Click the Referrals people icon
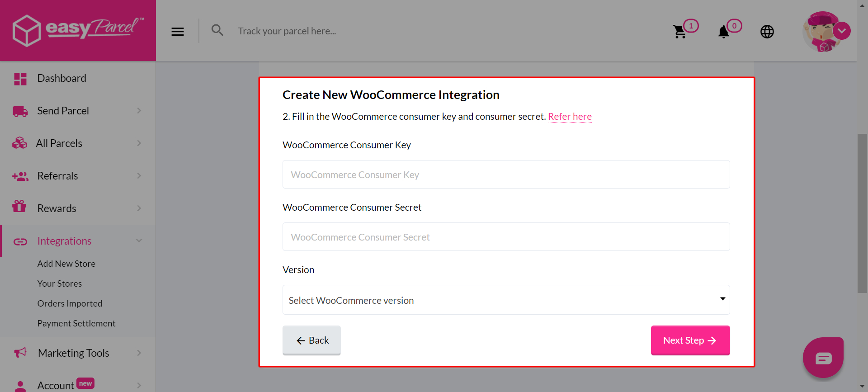 point(20,176)
